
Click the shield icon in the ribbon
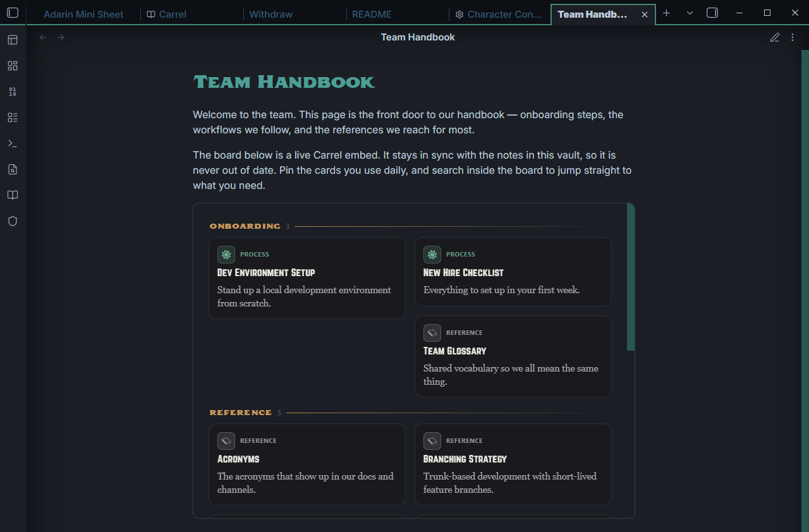coord(13,221)
